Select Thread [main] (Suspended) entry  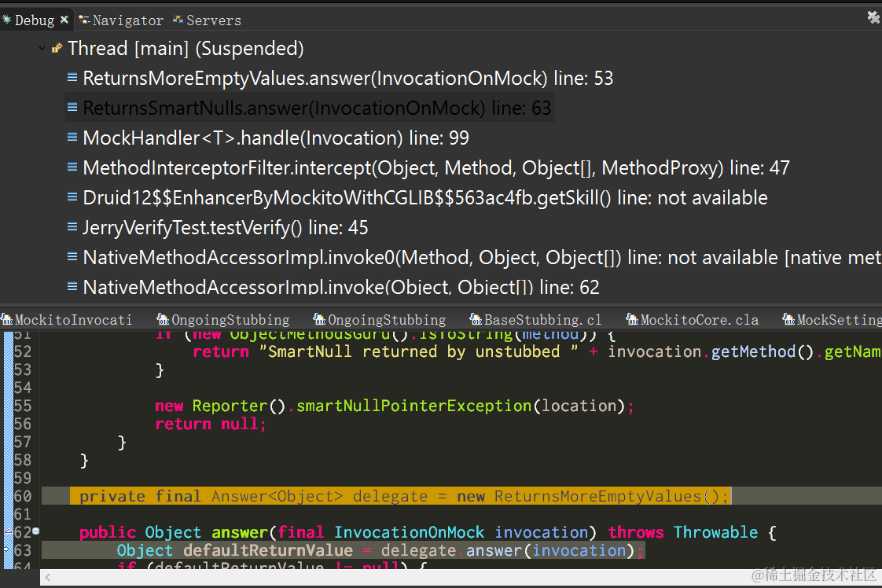[186, 49]
